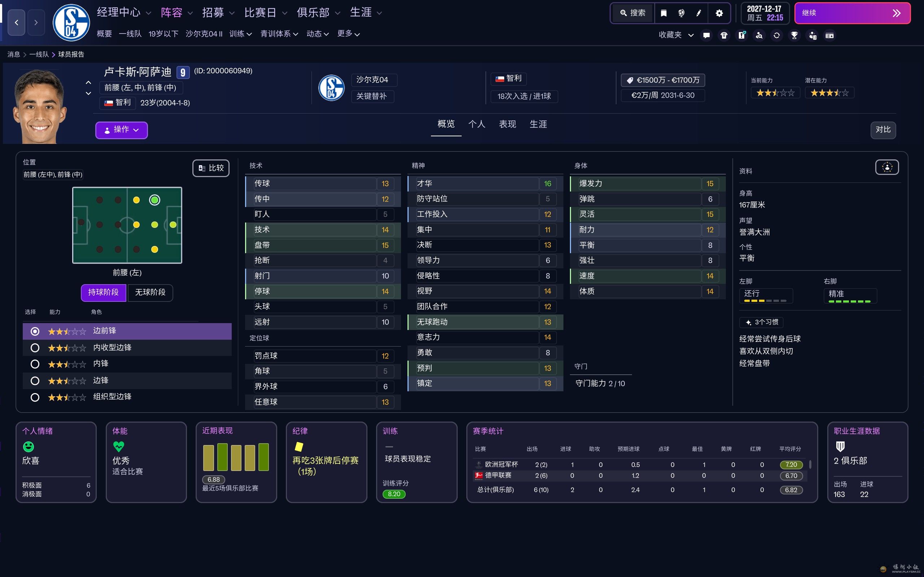Click the globe icon beside search
This screenshot has height=577, width=924.
click(681, 13)
